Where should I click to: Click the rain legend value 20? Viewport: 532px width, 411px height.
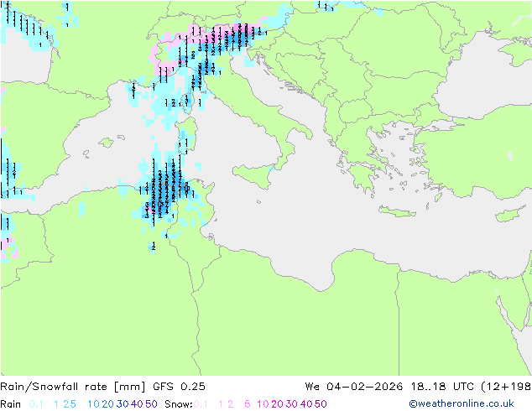click(107, 404)
